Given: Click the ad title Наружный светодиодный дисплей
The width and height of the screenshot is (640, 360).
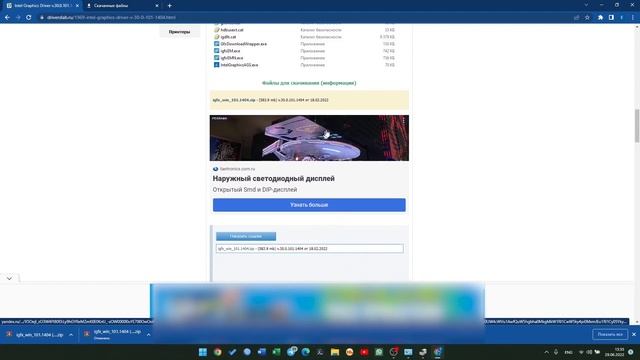Looking at the screenshot, I should (x=273, y=178).
